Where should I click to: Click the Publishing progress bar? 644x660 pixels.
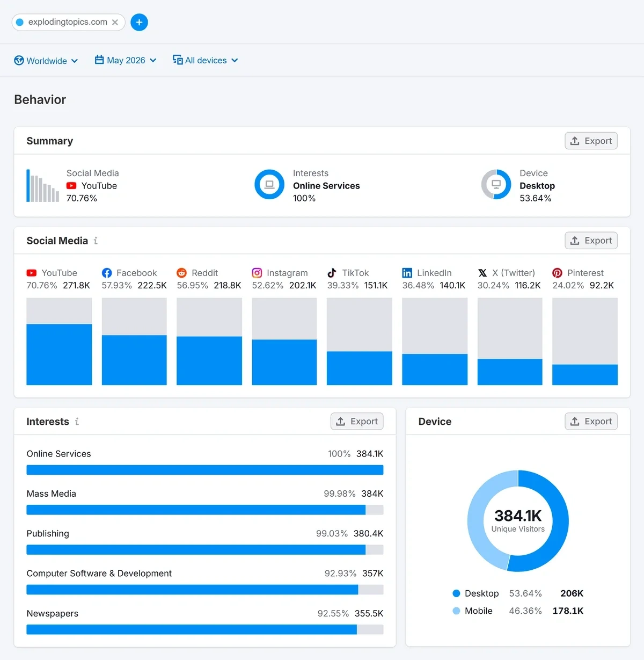click(205, 550)
